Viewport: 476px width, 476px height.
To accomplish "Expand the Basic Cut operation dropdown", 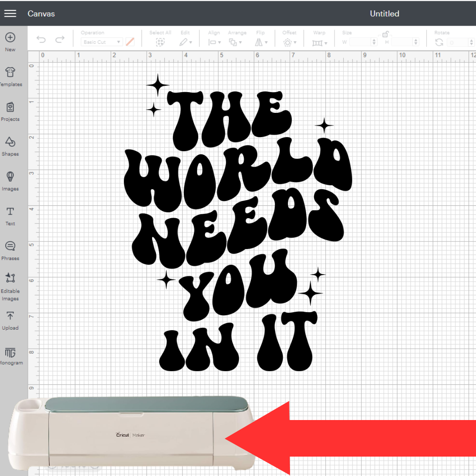I will [102, 42].
